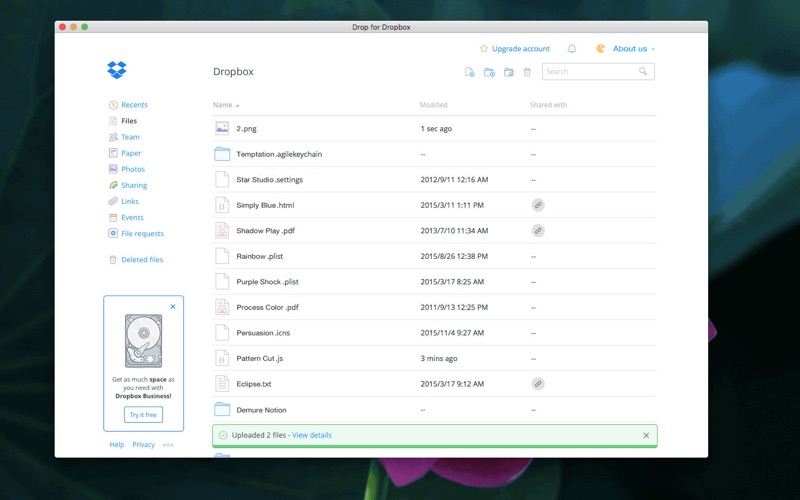
Task: Open the notifications bell
Action: click(572, 48)
